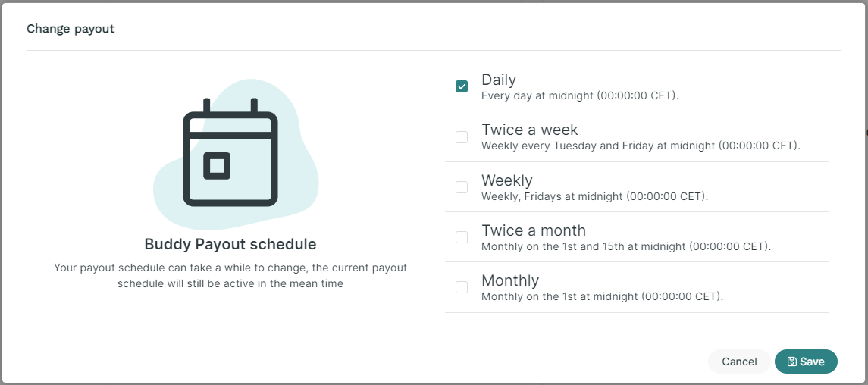Enable the Twice a week checkbox
This screenshot has width=868, height=385.
point(462,136)
